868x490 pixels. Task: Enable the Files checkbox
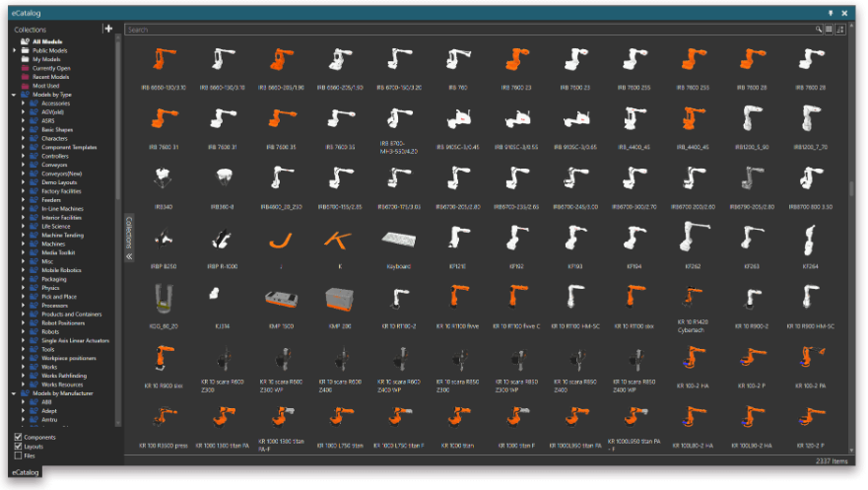19,455
